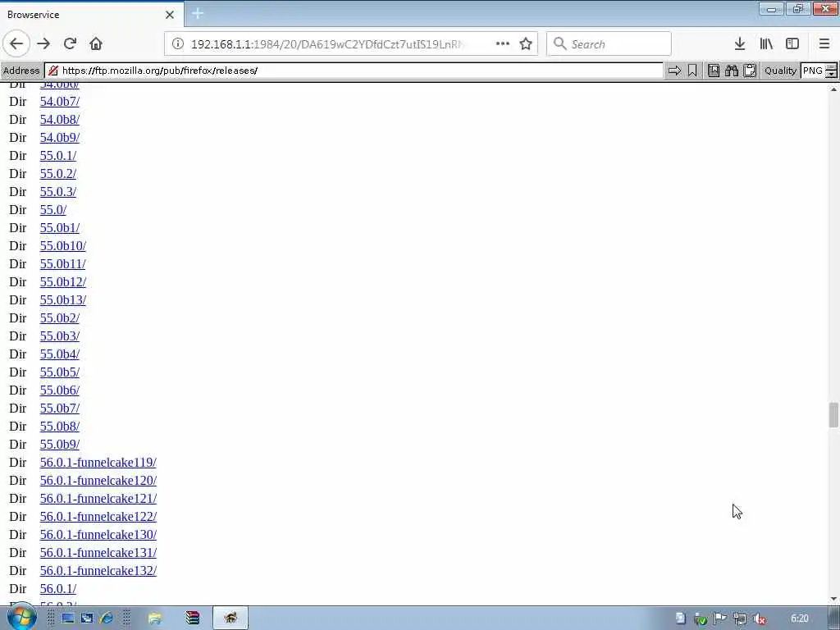
Task: Open the 56.0.1-funnelcake119/ link
Action: coord(98,463)
